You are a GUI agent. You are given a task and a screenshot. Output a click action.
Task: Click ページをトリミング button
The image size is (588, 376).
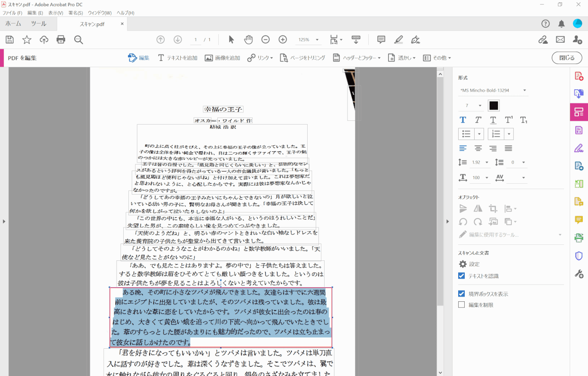coord(302,58)
